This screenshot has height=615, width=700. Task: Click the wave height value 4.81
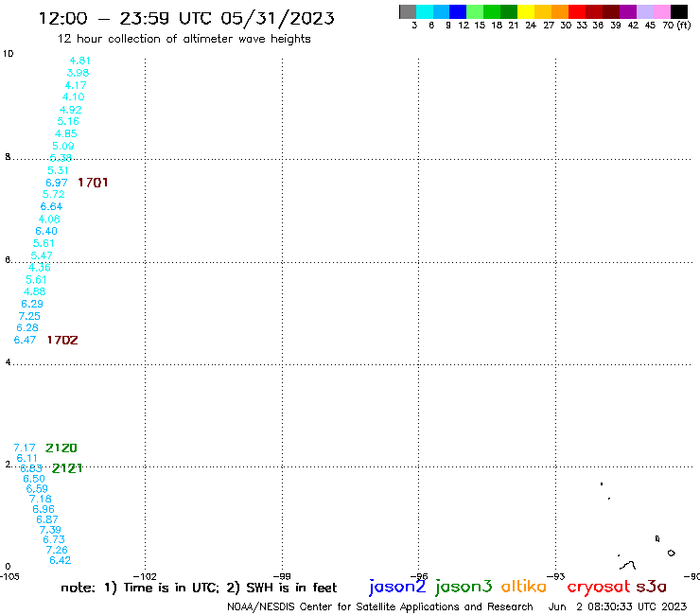tap(79, 61)
